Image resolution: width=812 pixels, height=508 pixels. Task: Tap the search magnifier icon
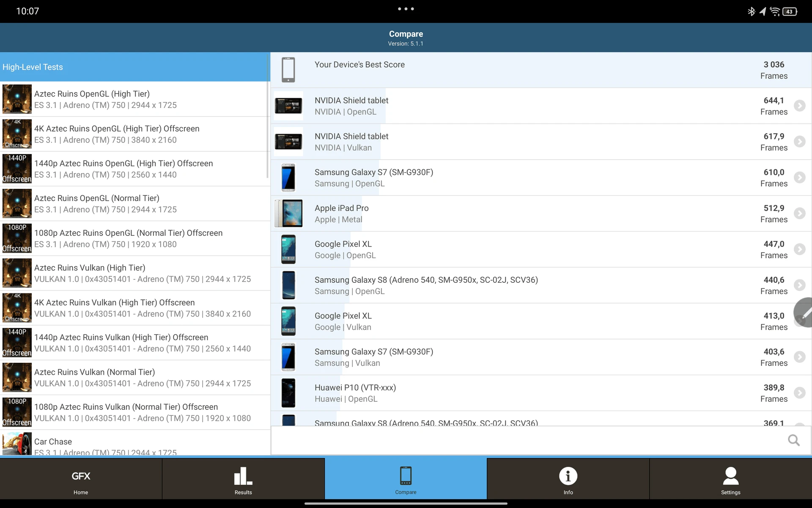[794, 440]
